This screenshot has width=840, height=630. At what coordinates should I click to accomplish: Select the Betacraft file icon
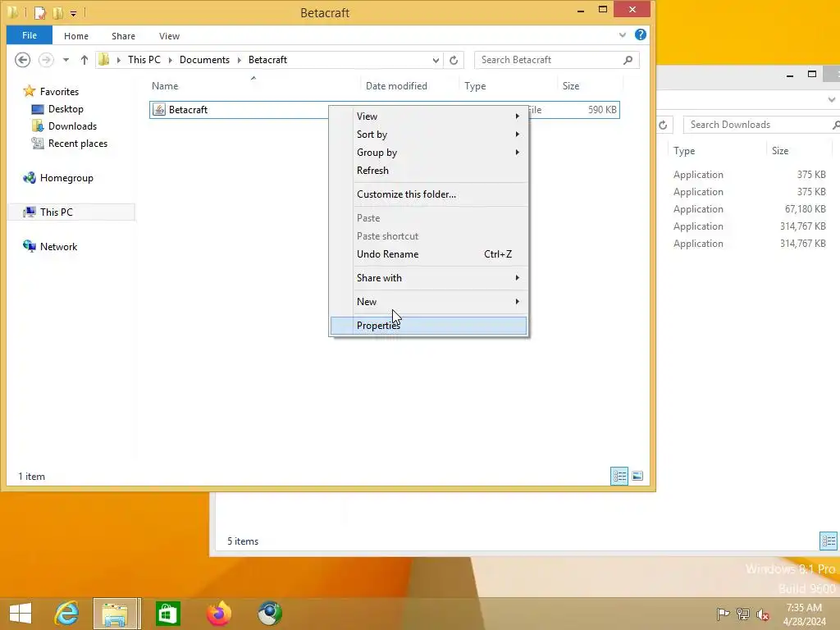(159, 109)
